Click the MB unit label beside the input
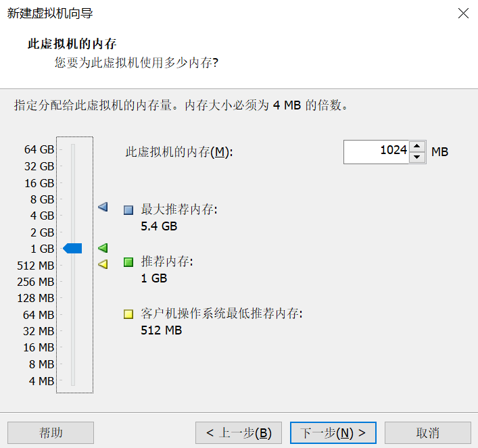The height and width of the screenshot is (448, 478). [x=439, y=152]
